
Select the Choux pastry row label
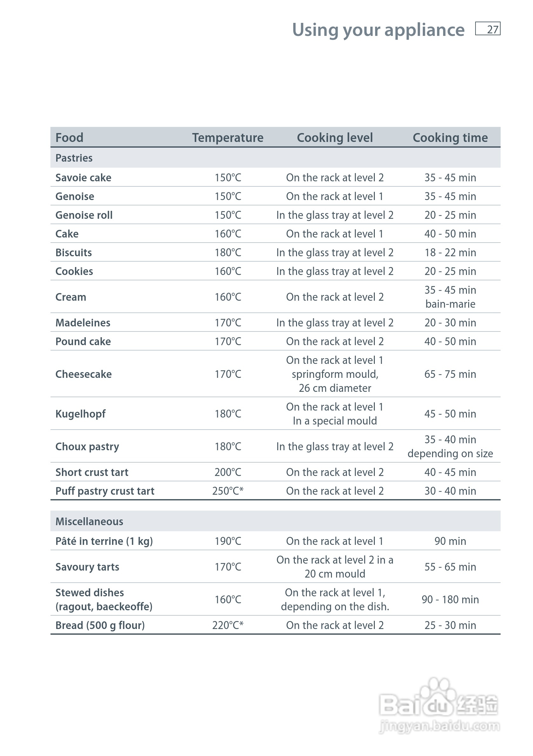click(87, 447)
